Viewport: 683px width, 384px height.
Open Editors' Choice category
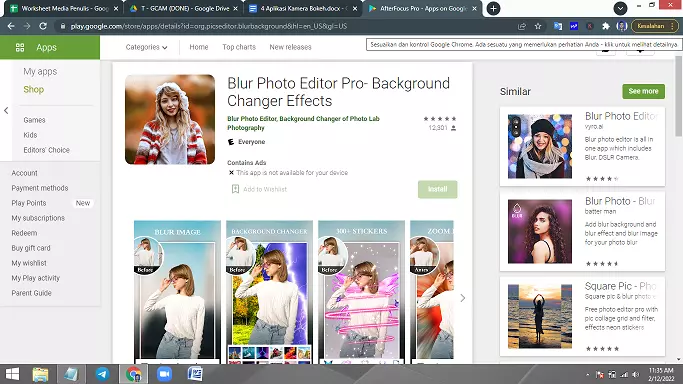[47, 150]
